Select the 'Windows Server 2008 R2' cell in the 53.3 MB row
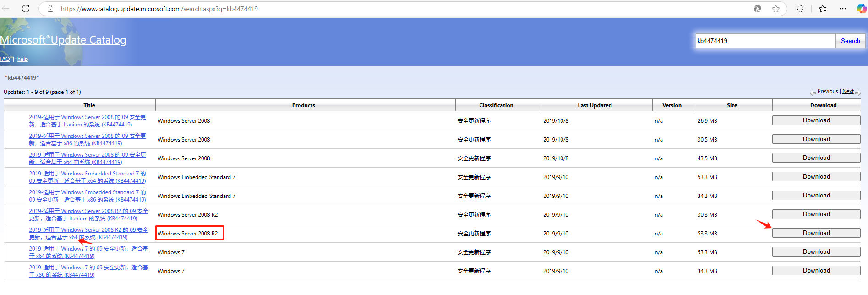 click(188, 234)
